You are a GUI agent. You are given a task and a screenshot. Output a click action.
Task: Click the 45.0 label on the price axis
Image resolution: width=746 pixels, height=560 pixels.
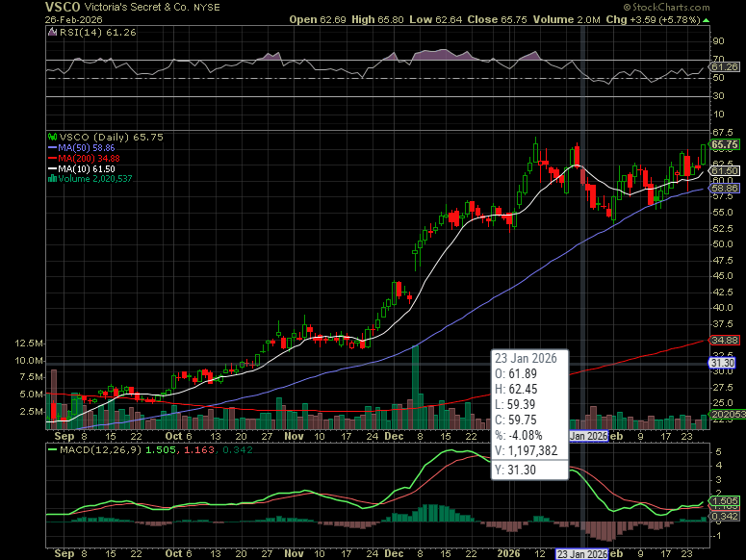pos(722,276)
